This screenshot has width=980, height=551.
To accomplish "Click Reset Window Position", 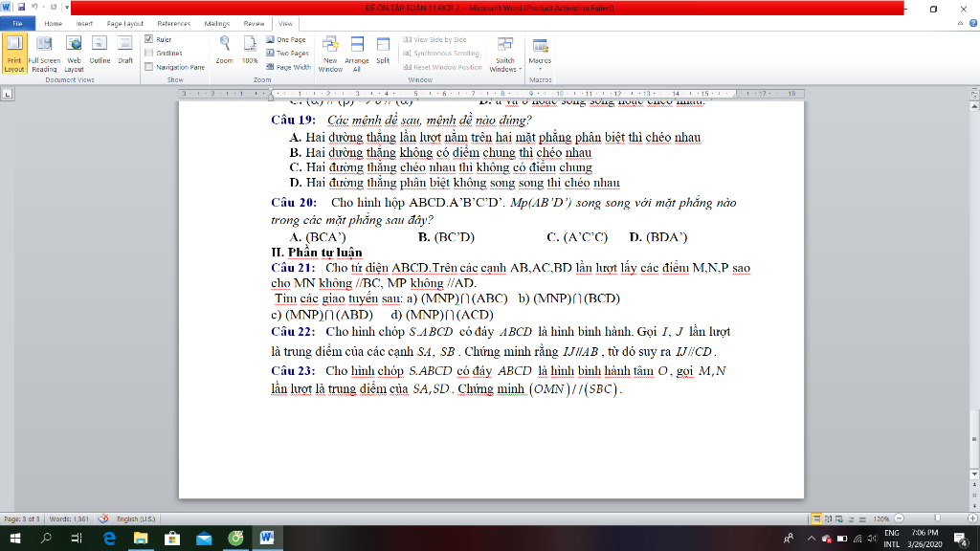I will pyautogui.click(x=442, y=67).
